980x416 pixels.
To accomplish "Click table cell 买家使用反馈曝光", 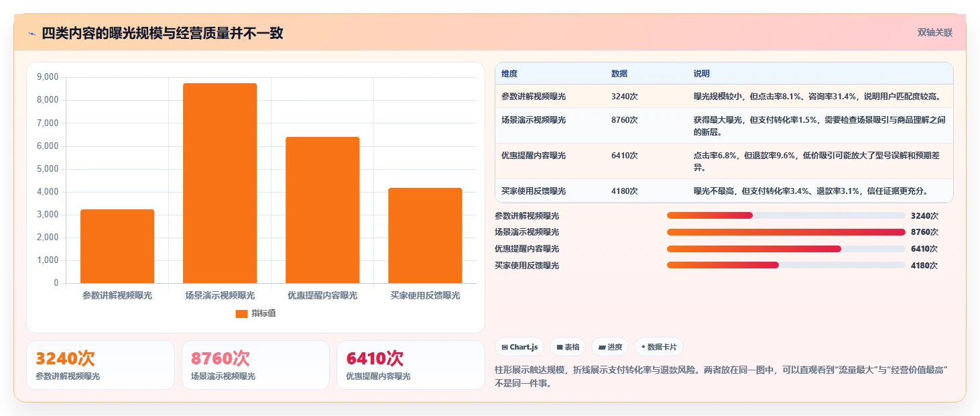I will [x=534, y=191].
